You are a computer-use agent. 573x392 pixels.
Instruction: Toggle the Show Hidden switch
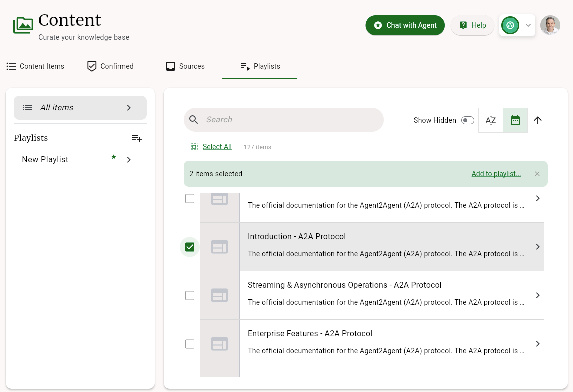click(x=468, y=120)
